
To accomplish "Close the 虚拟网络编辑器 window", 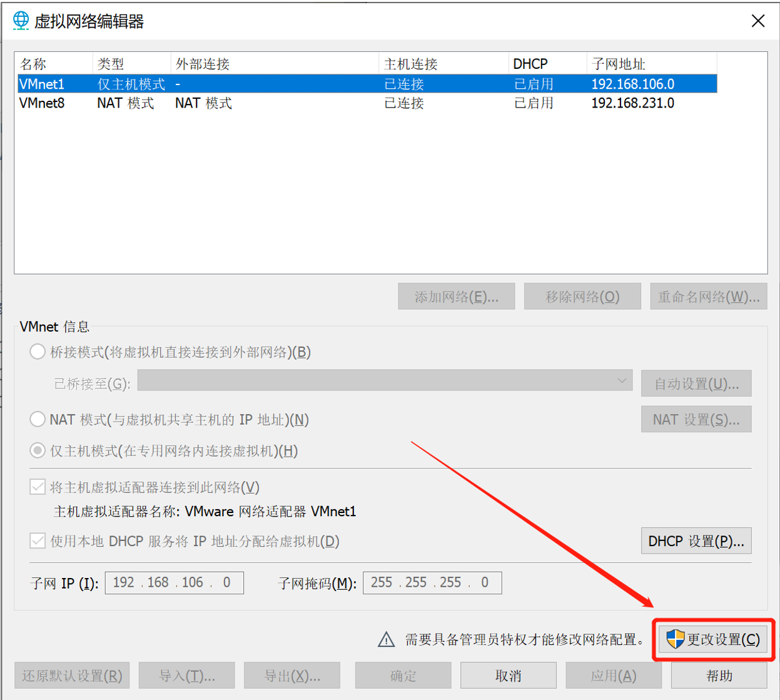I will (758, 21).
